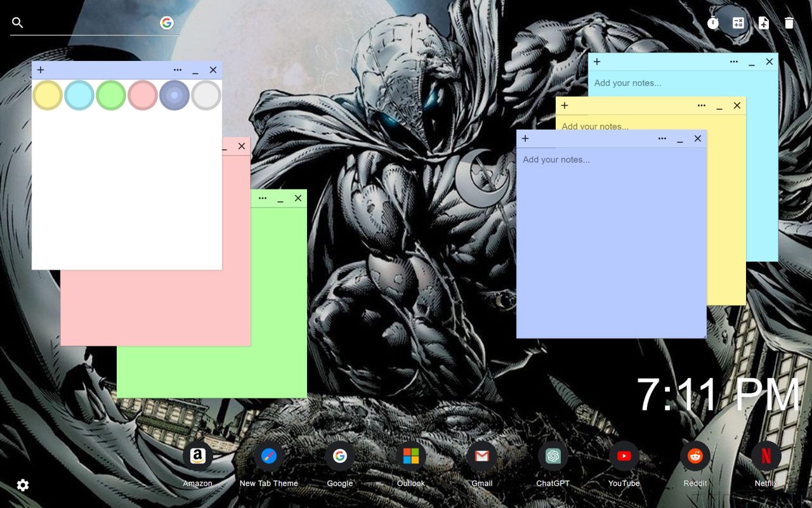Toggle color options on the white note
Screen dimensions: 812x508
click(178, 70)
